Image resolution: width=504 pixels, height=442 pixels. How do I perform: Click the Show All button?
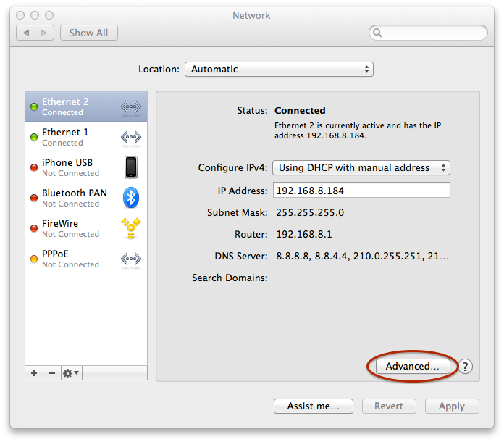[89, 33]
